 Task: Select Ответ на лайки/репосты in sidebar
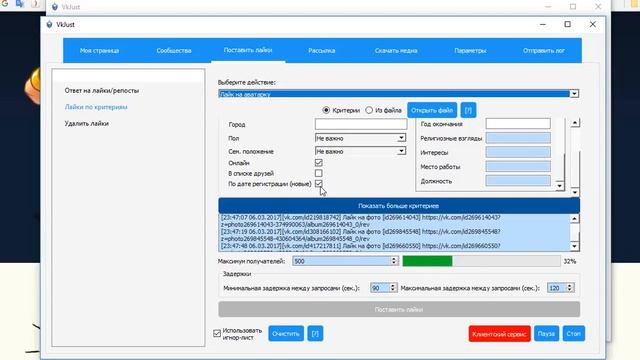pyautogui.click(x=102, y=91)
